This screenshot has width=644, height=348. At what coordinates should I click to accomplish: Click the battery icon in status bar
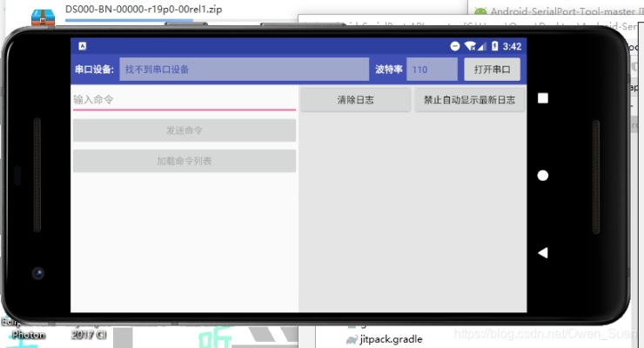[x=494, y=46]
